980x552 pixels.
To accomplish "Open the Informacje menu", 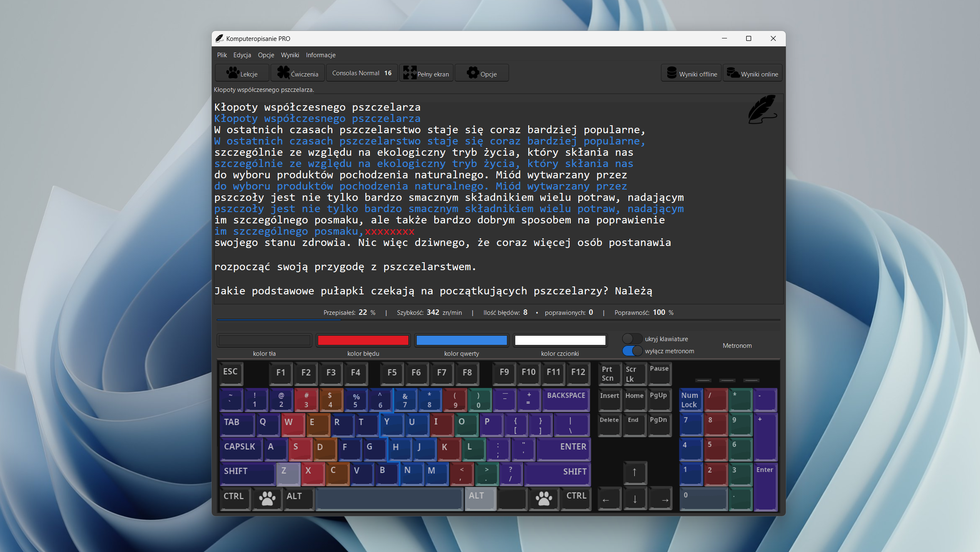I will tap(320, 55).
